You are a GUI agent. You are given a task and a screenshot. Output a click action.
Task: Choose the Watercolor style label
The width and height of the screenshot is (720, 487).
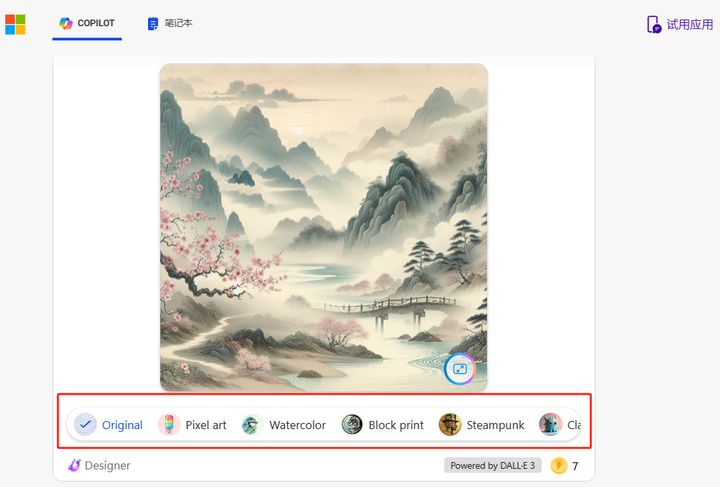click(x=298, y=425)
